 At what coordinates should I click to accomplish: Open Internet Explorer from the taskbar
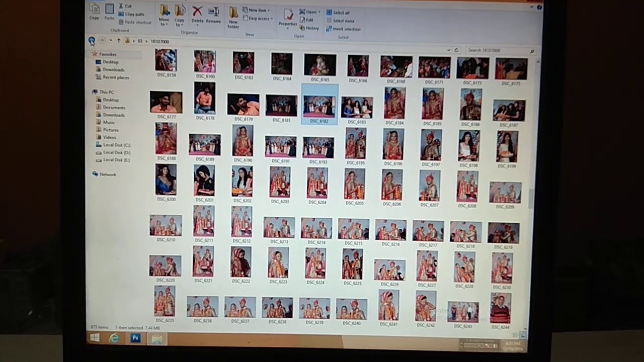114,338
